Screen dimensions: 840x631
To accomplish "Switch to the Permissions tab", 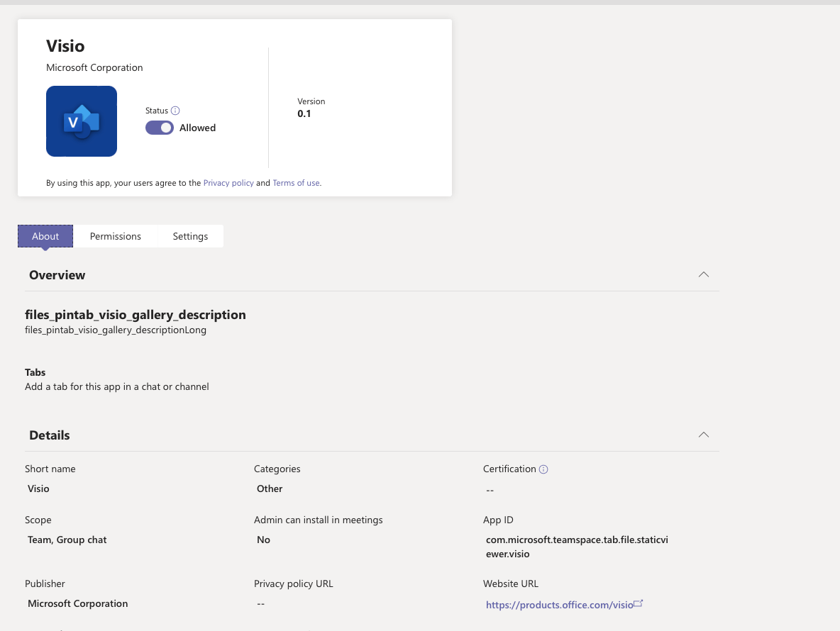I will (x=115, y=236).
